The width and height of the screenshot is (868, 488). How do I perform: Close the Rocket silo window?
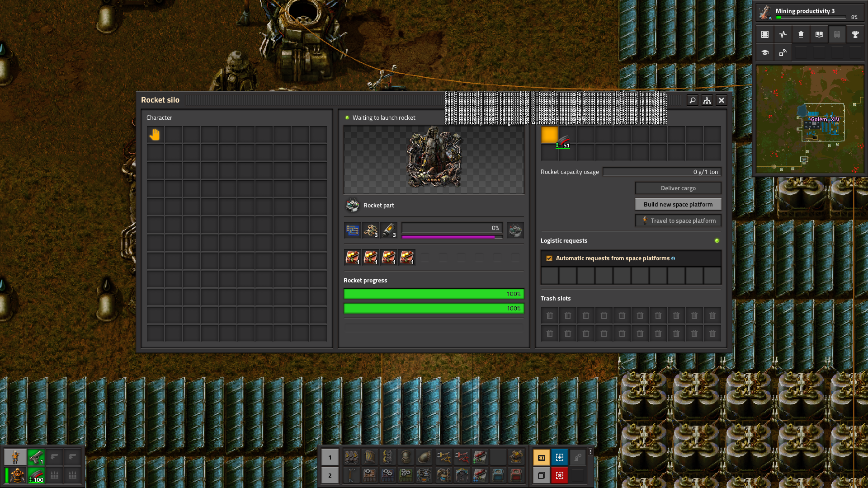coord(722,100)
